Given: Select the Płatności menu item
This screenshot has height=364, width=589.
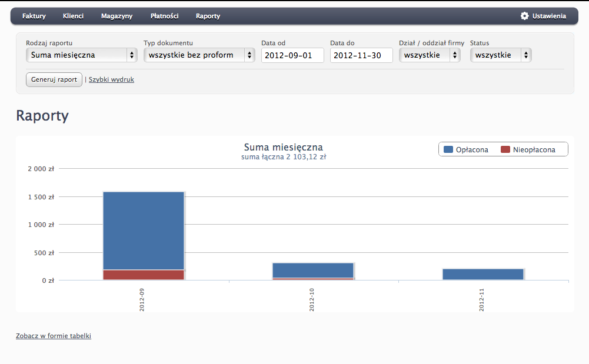Looking at the screenshot, I should 165,16.
